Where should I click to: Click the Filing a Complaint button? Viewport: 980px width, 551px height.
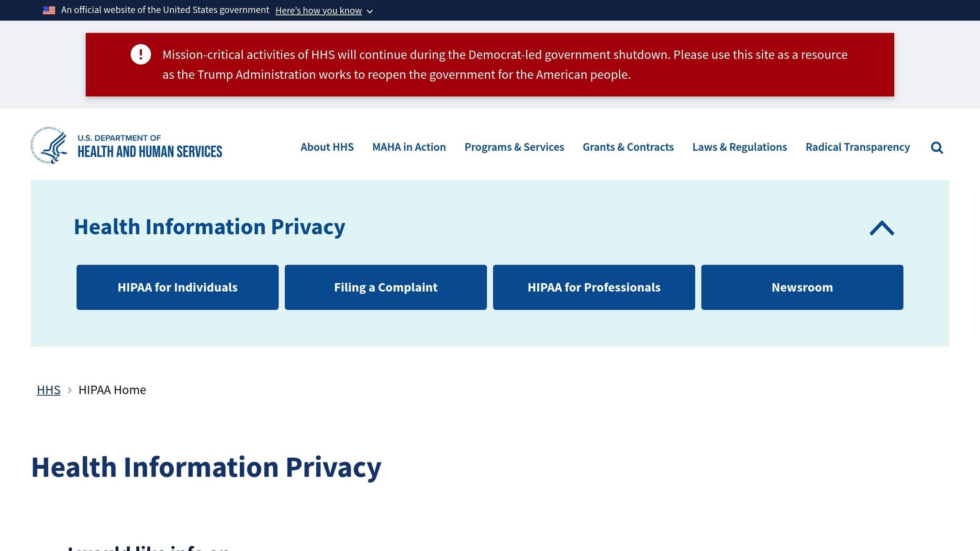[x=386, y=287]
